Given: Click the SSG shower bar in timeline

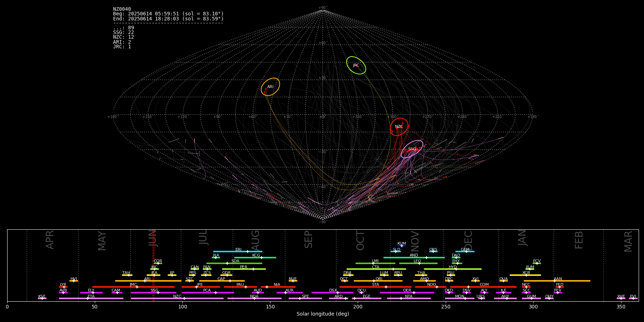Looking at the screenshot, I should [153, 293].
